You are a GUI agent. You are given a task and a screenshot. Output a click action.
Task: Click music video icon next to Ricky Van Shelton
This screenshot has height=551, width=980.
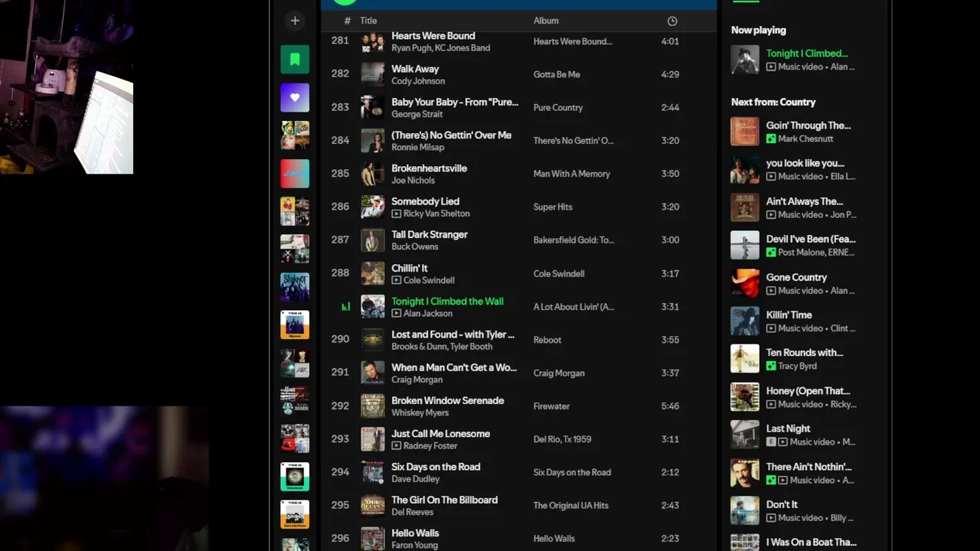point(396,214)
